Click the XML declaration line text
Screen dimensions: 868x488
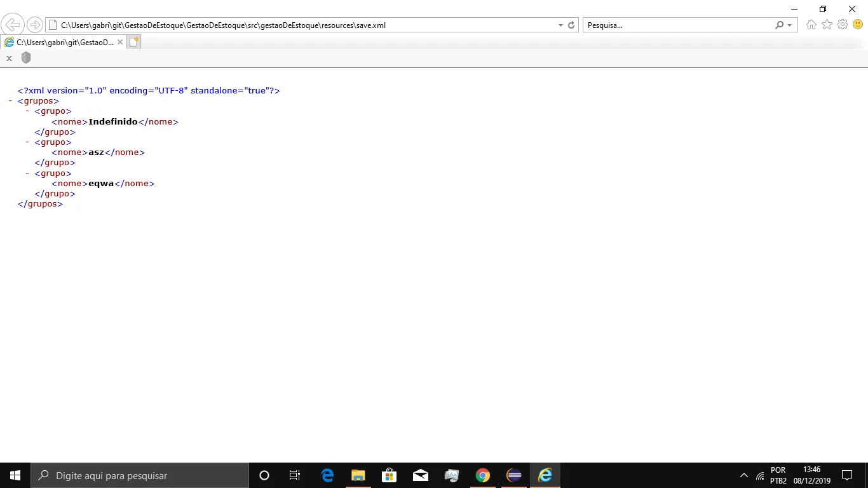tap(149, 91)
